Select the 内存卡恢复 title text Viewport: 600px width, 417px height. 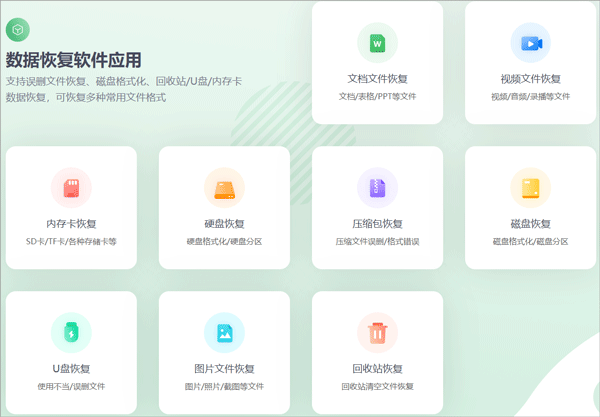71,223
